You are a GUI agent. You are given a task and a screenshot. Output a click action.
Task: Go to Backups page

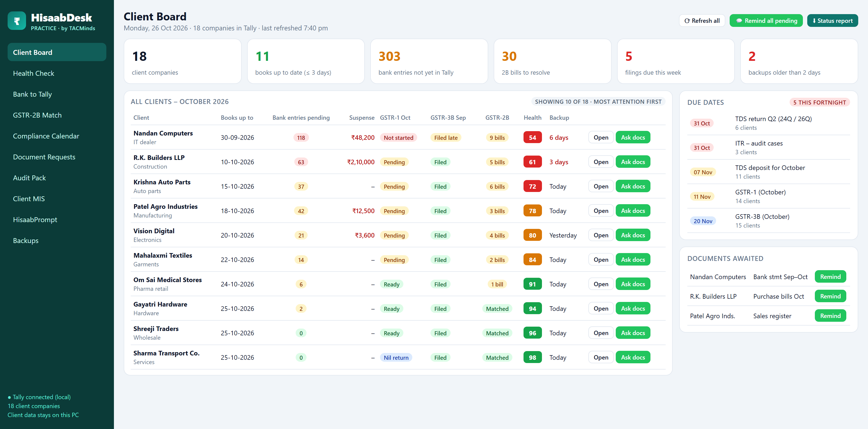(57, 241)
